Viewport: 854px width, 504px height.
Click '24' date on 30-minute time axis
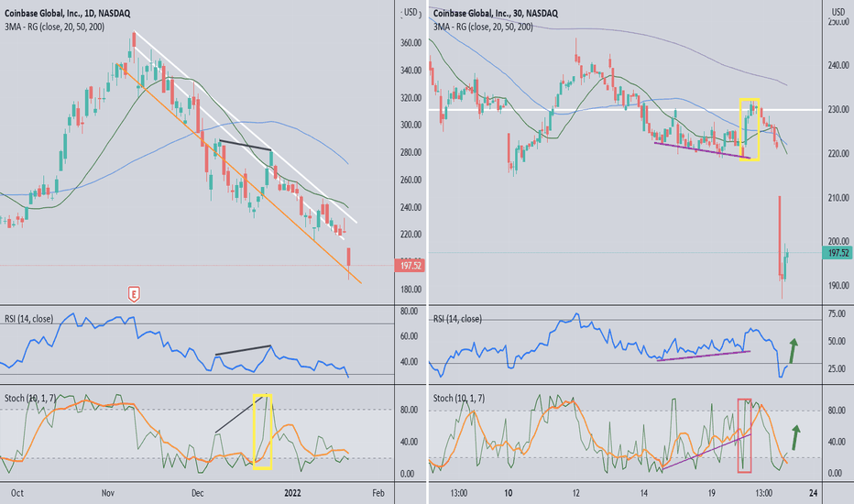813,493
